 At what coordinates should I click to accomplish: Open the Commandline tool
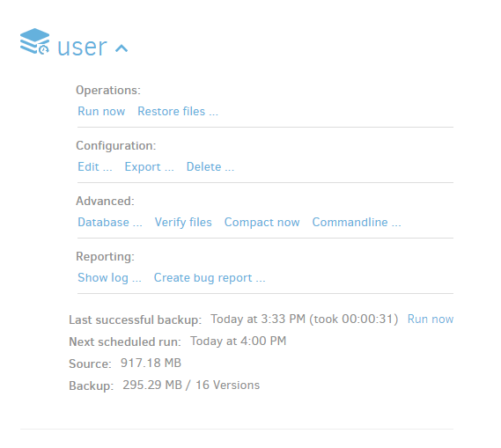[x=357, y=223]
